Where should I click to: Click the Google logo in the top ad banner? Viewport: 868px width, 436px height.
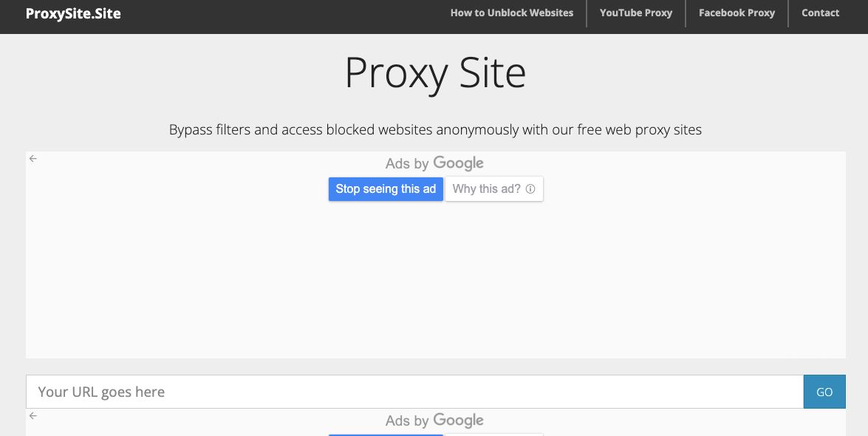(458, 163)
